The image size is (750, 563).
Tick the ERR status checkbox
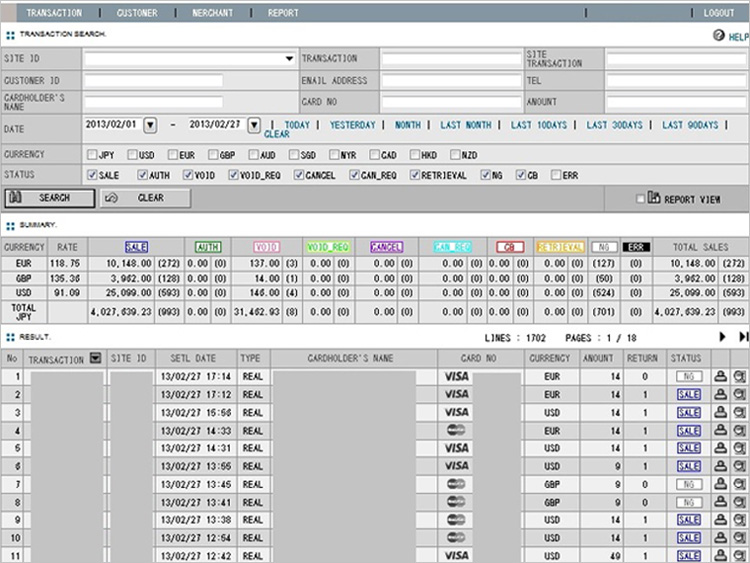(x=556, y=175)
